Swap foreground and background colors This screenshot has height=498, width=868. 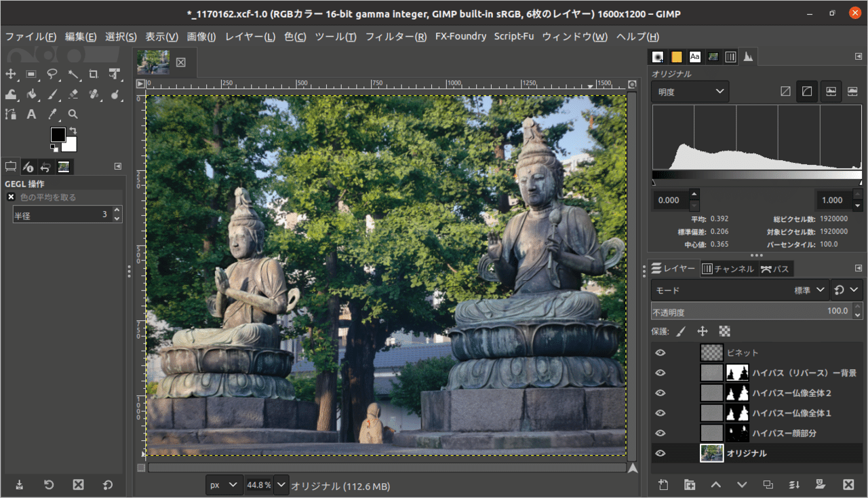click(x=73, y=130)
